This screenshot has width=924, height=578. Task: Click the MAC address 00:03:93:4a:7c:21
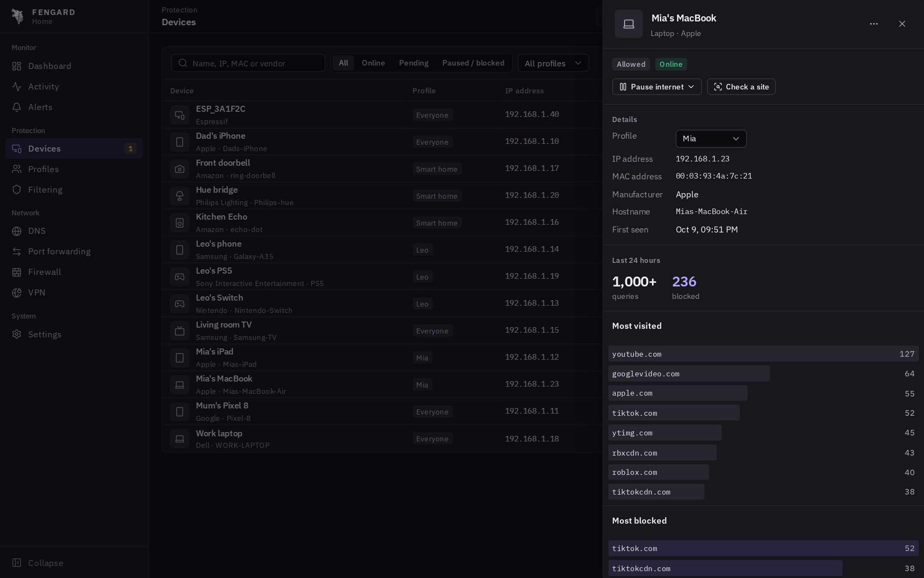(x=714, y=176)
